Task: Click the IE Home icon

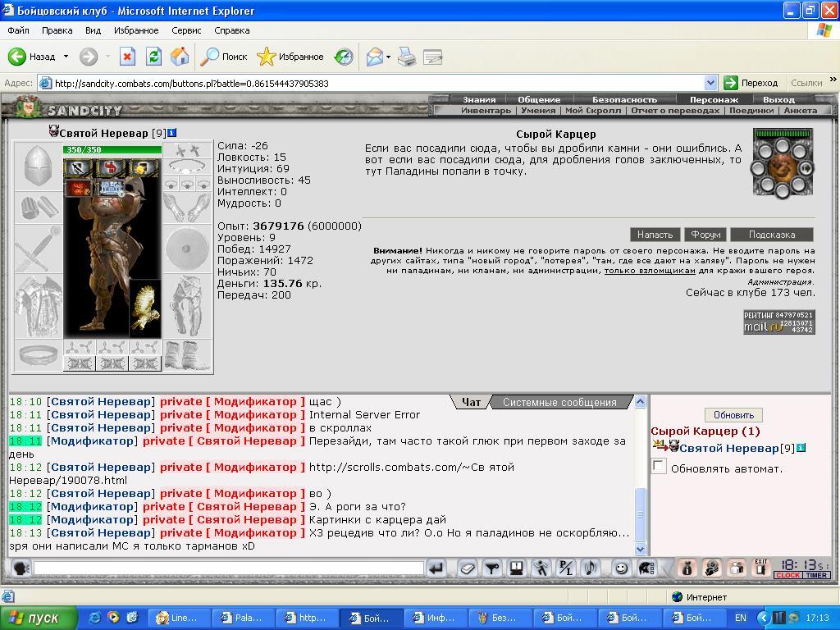Action: 180,57
